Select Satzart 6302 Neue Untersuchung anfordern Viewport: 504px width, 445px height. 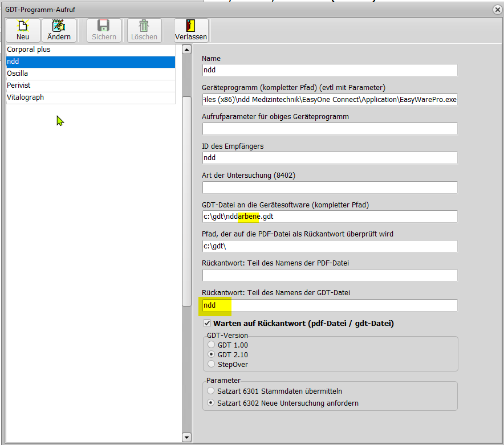click(212, 403)
